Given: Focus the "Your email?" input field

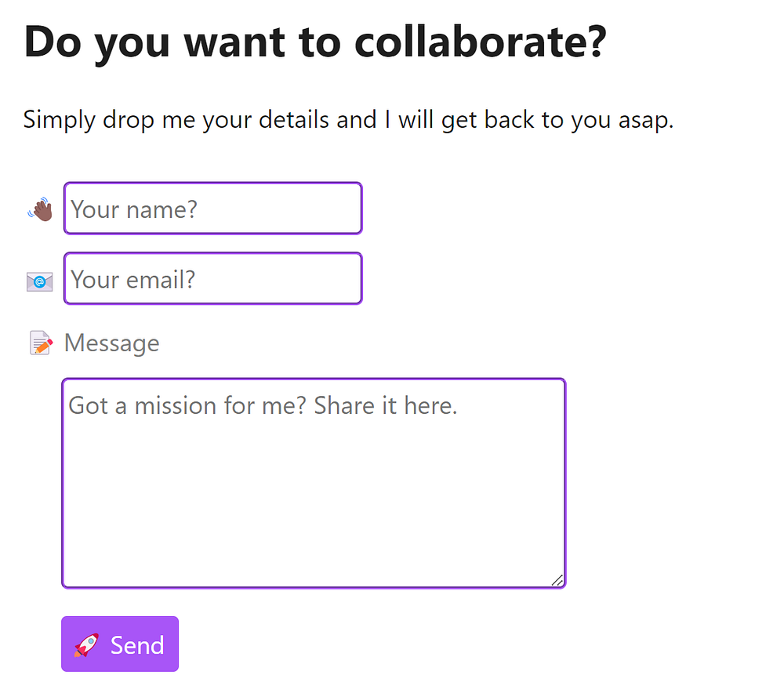Looking at the screenshot, I should pyautogui.click(x=212, y=278).
